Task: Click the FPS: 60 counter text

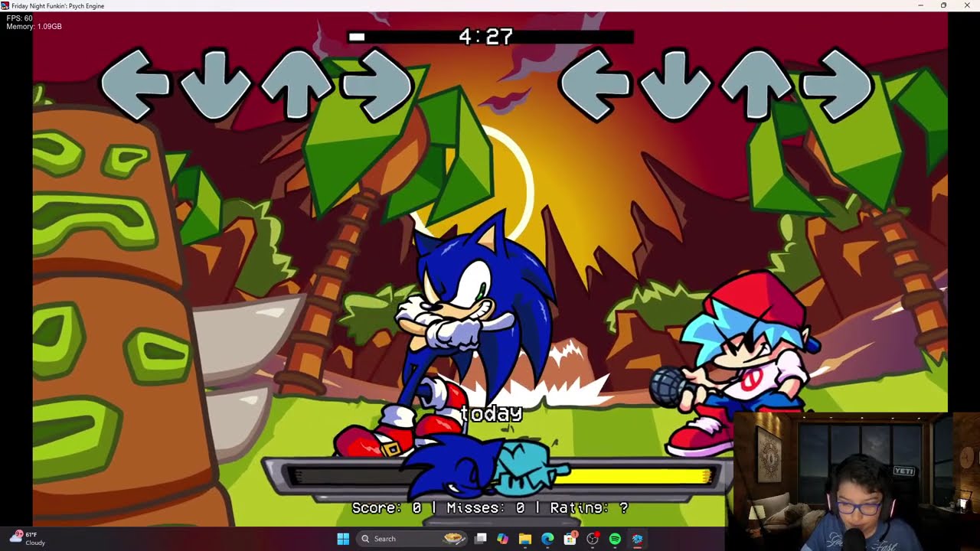Action: point(20,18)
